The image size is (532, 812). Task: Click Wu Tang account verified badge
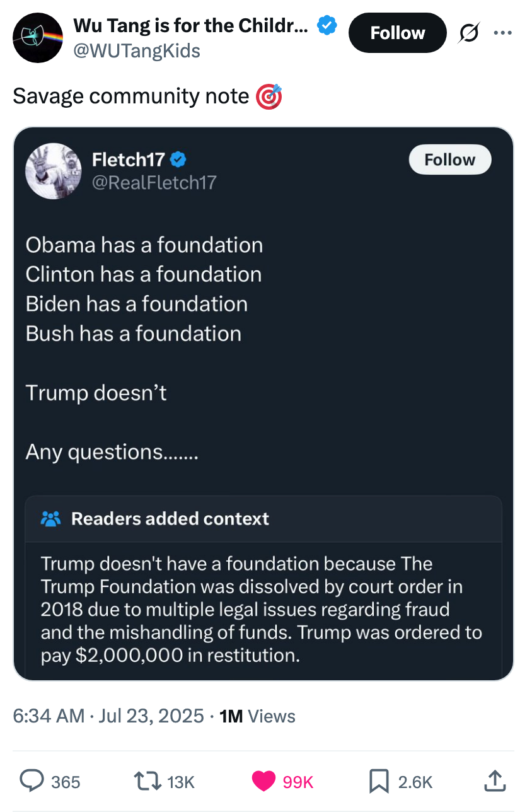pyautogui.click(x=327, y=26)
